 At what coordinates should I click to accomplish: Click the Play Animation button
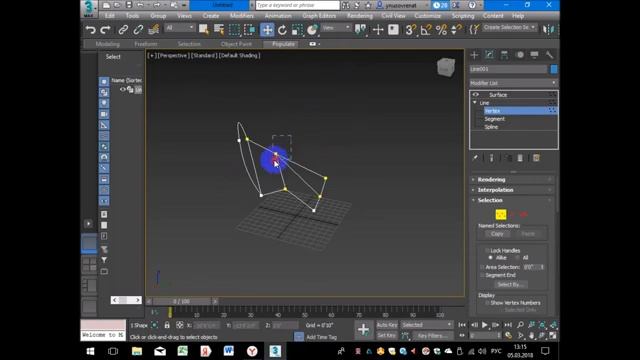[x=484, y=325]
